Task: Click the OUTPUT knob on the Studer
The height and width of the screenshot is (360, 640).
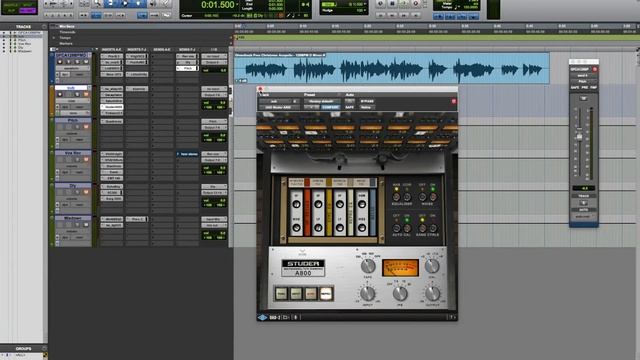Action: [432, 293]
